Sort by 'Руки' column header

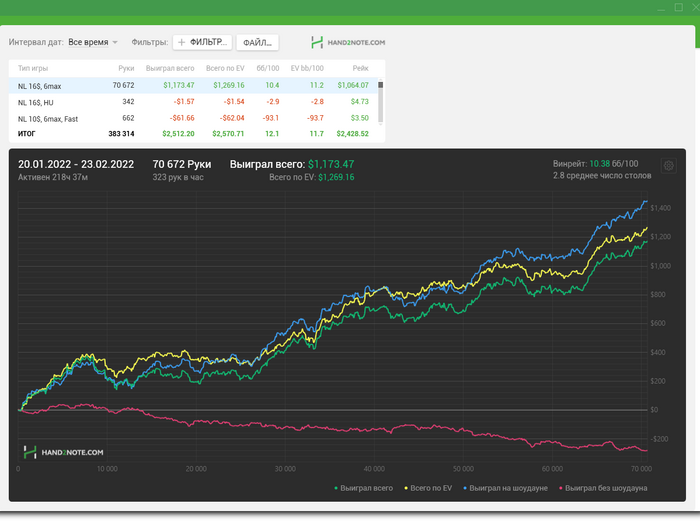[x=126, y=68]
